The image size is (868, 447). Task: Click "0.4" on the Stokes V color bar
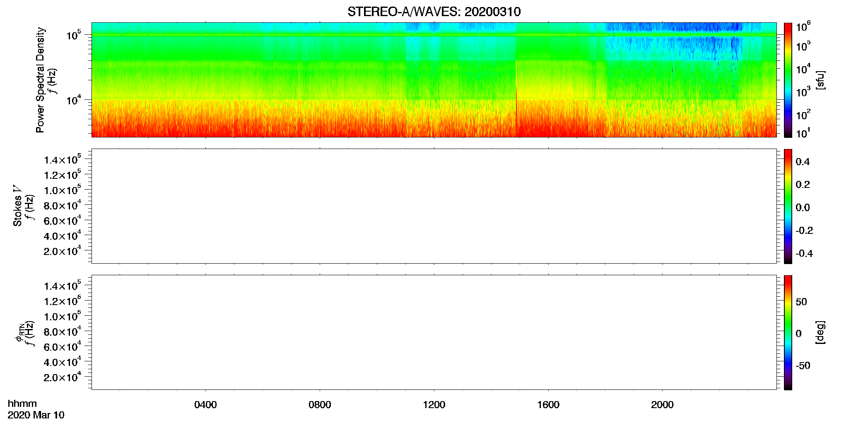(803, 162)
